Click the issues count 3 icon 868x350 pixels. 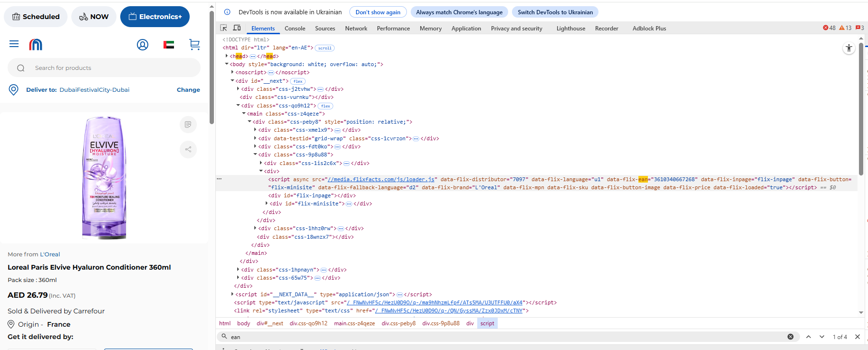[x=859, y=28]
